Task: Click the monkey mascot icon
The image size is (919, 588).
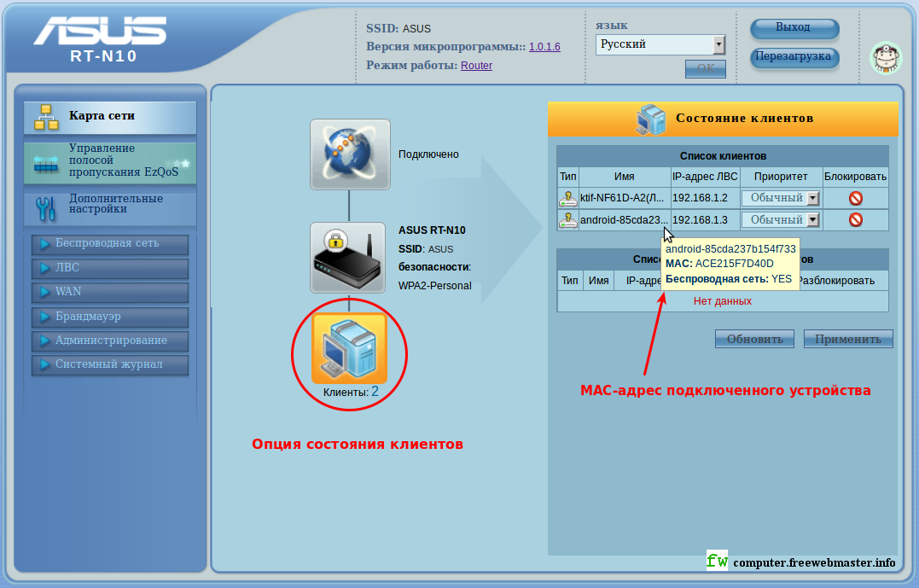Action: (887, 58)
